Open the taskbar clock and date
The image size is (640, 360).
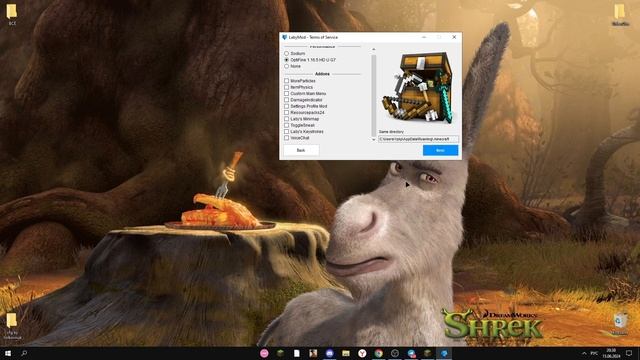click(611, 353)
